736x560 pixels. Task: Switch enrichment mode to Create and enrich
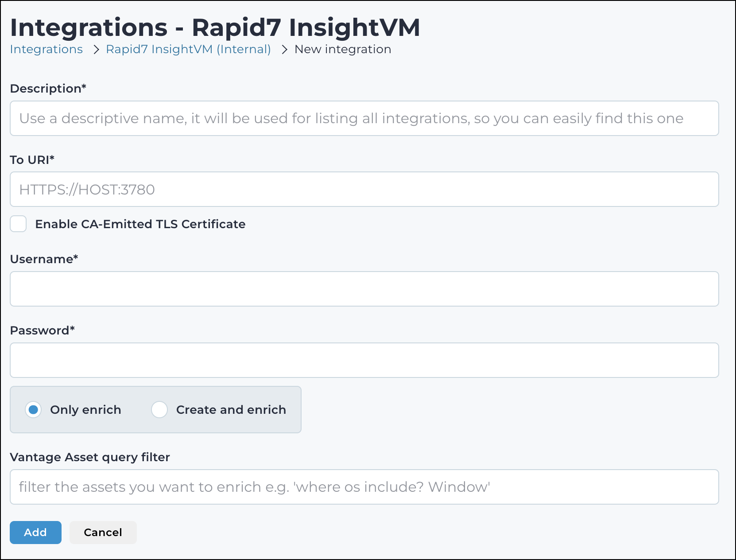pos(159,410)
